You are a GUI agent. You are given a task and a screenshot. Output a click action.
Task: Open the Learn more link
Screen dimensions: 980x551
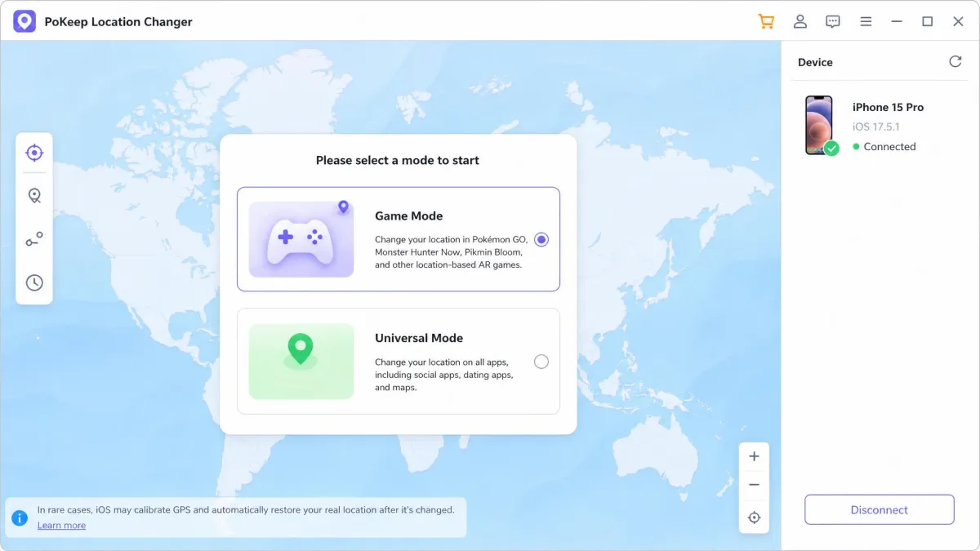61,526
